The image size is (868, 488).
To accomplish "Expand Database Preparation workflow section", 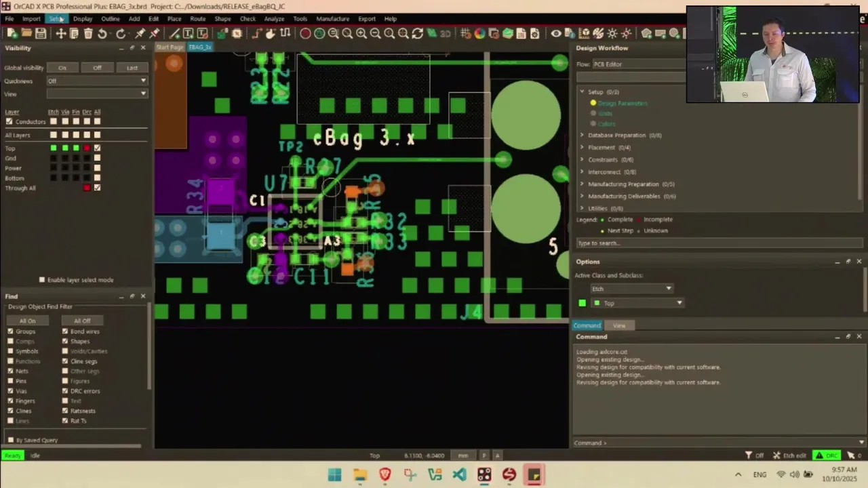I will (582, 135).
